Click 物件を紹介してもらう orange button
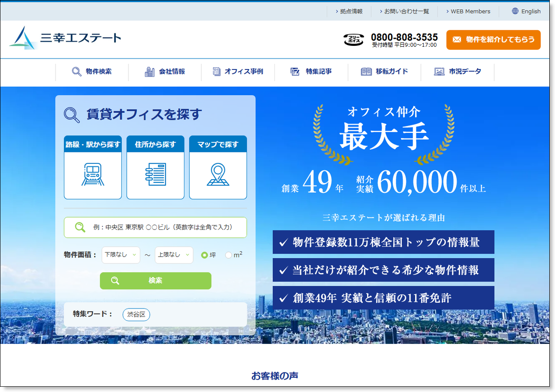Screen dimensions: 555x392 493,40
